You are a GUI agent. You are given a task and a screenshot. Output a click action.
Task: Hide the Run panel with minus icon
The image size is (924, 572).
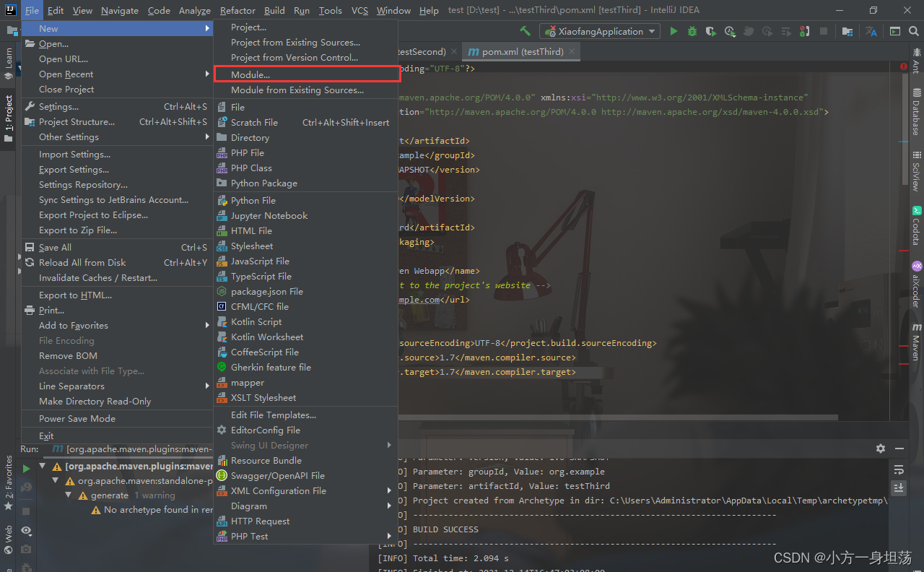pos(899,448)
